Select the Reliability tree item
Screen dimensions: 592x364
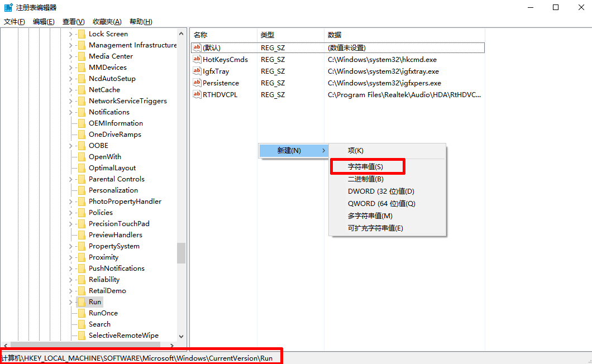105,279
